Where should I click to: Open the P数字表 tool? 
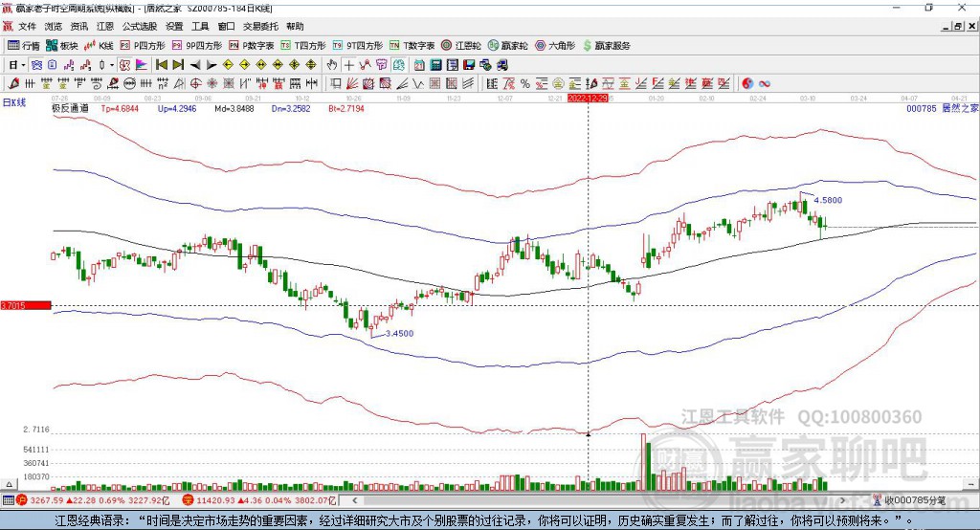click(x=252, y=46)
